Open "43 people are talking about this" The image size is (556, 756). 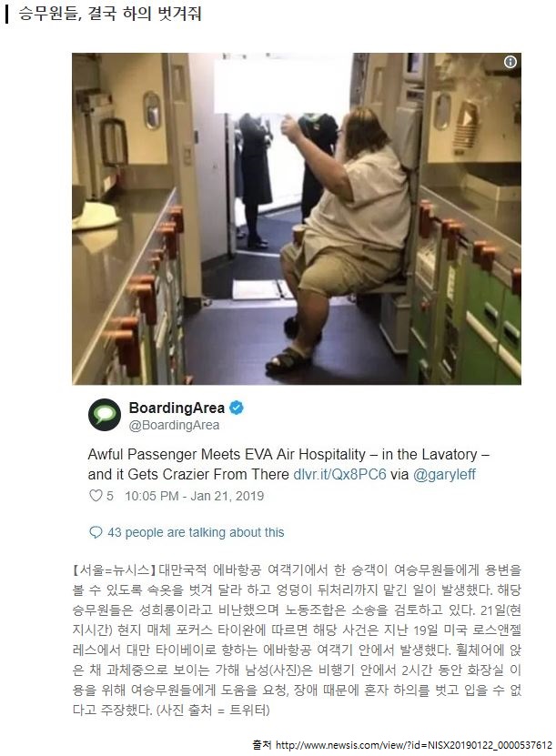(196, 532)
